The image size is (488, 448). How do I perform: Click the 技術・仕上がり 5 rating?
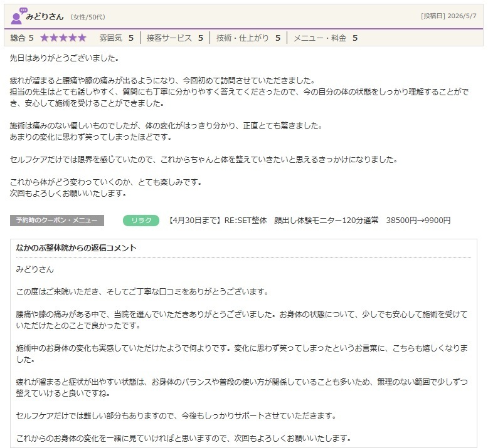tap(248, 38)
